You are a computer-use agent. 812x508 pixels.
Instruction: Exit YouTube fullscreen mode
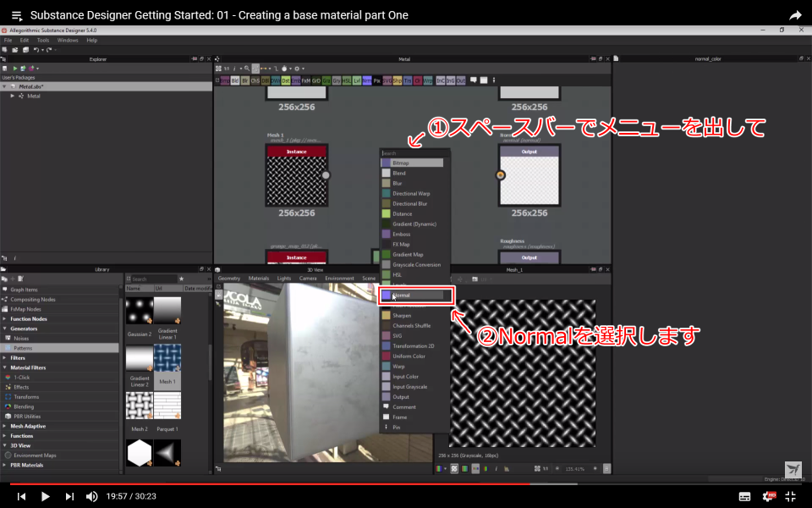791,496
